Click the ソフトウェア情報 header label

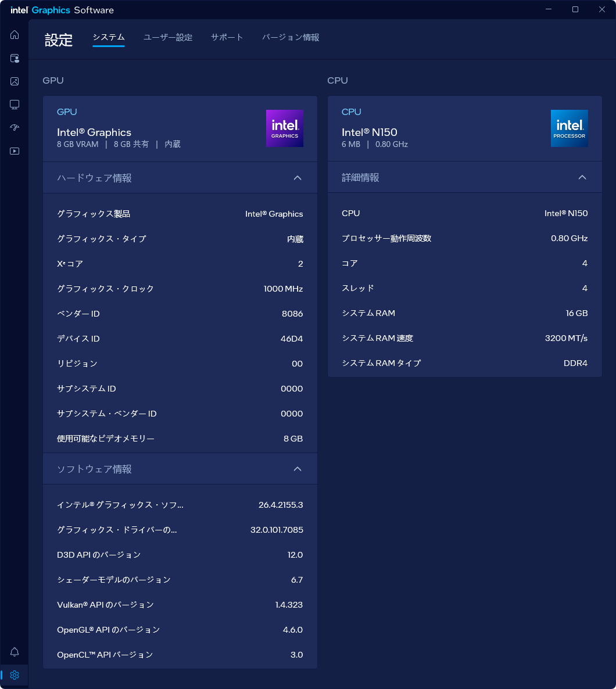pos(94,469)
